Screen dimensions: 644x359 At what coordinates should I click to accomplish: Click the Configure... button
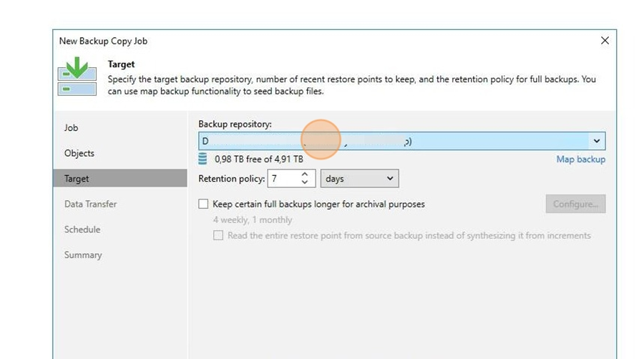pyautogui.click(x=575, y=204)
